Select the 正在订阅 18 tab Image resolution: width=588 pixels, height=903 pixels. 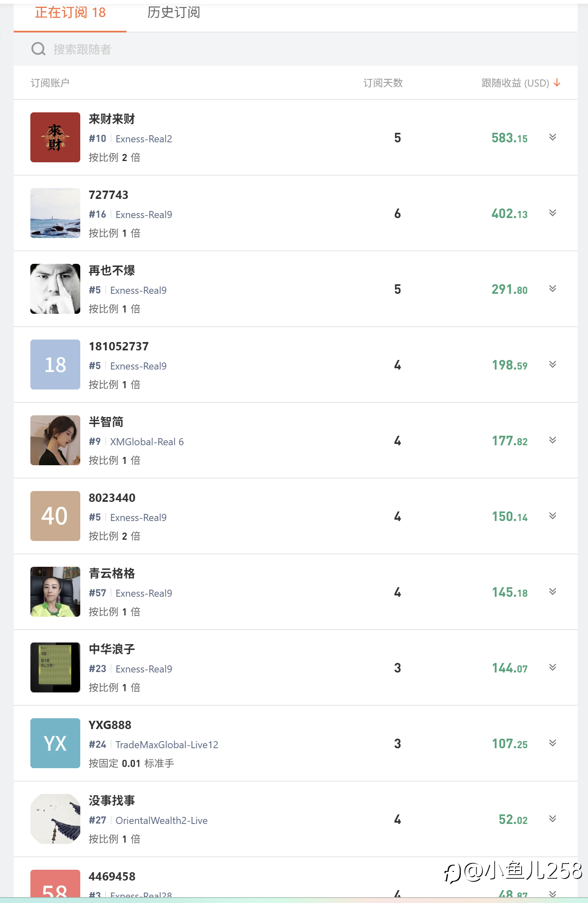point(70,13)
